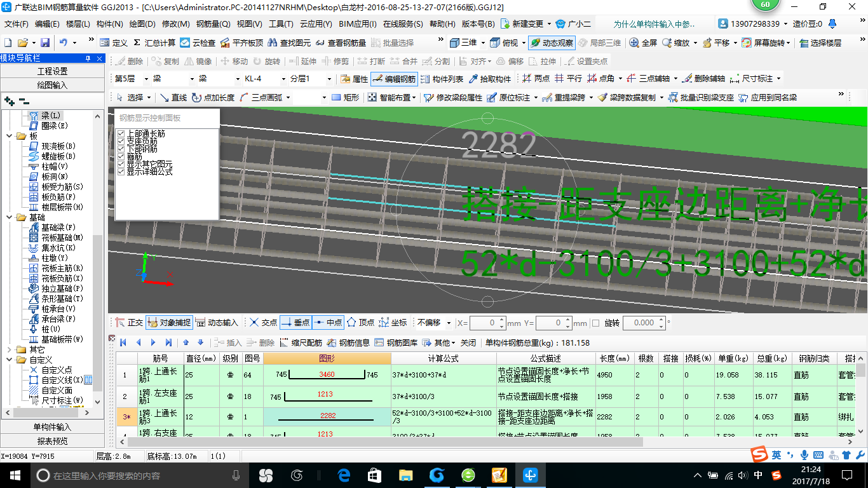Collapse the 板 tree folder
Image resolution: width=868 pixels, height=488 pixels.
point(10,136)
